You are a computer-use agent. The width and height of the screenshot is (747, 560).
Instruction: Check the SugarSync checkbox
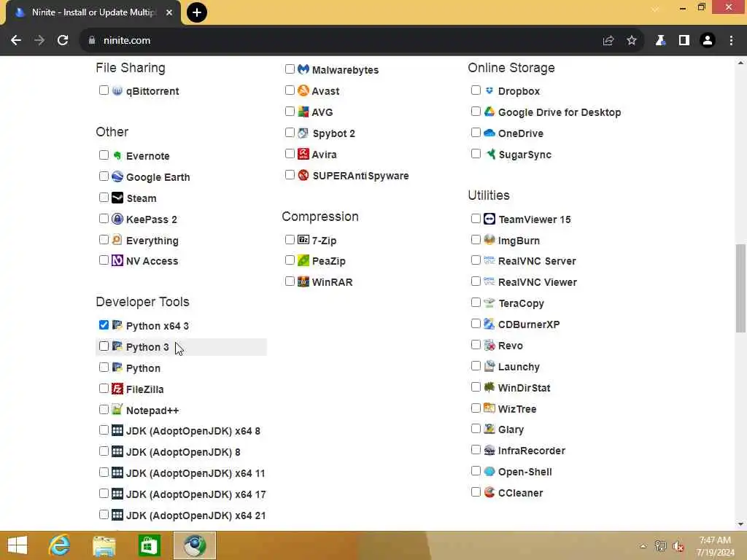coord(476,153)
